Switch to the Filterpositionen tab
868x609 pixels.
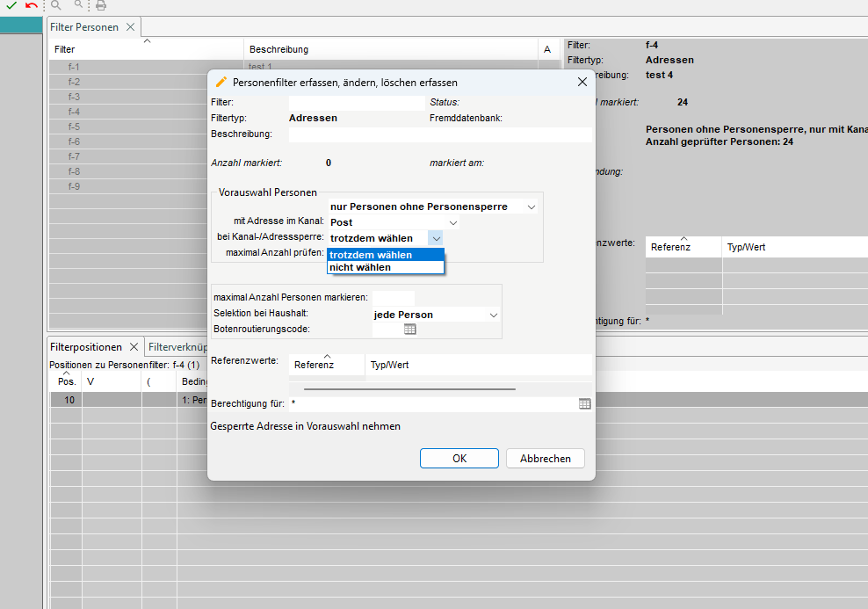click(86, 347)
